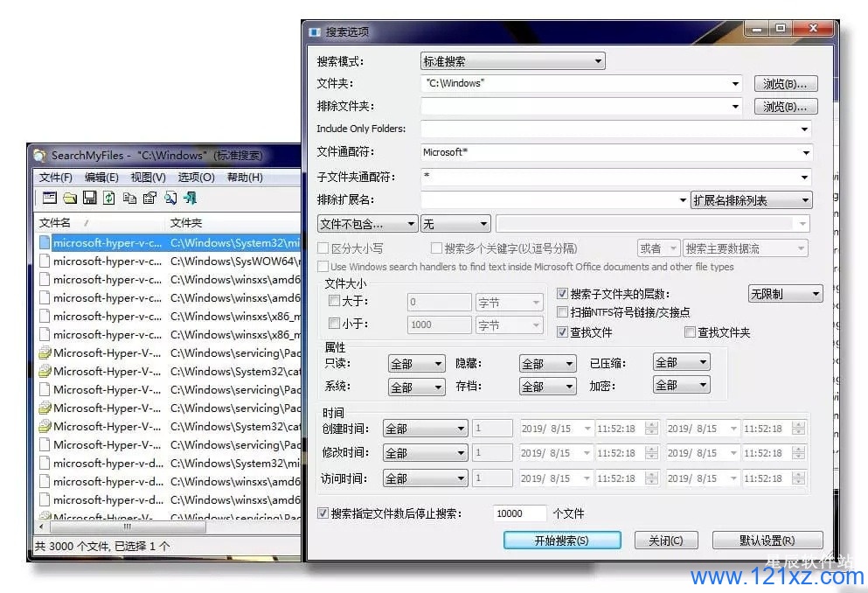868x593 pixels.
Task: Click the results list horizontal scrollbar thumb
Action: click(128, 526)
